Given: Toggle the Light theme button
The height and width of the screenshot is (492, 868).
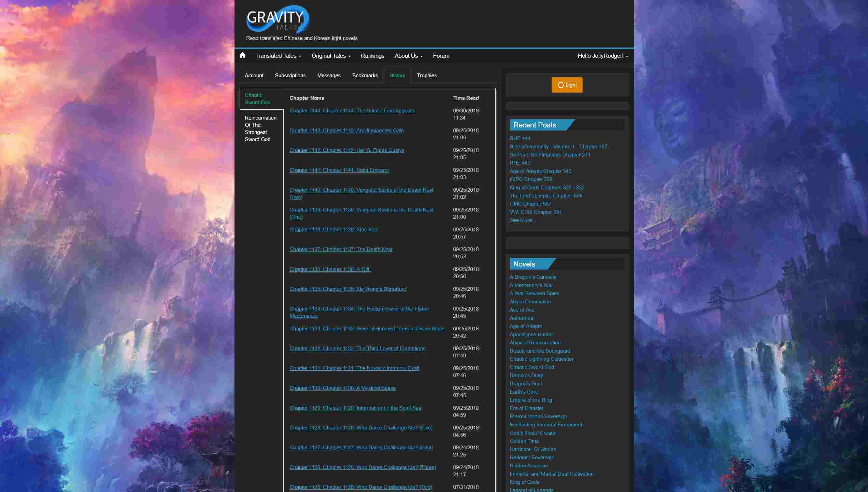Looking at the screenshot, I should [567, 85].
